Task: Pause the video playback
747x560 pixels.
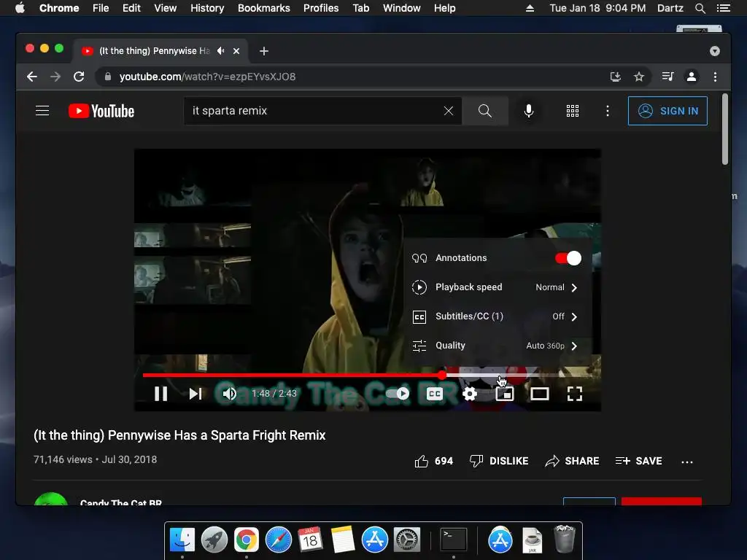Action: (161, 394)
